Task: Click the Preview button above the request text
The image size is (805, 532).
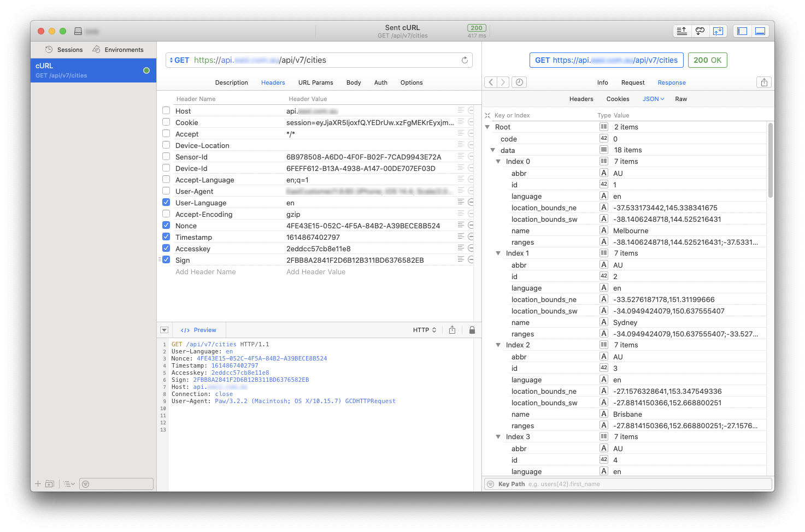Action: click(199, 330)
